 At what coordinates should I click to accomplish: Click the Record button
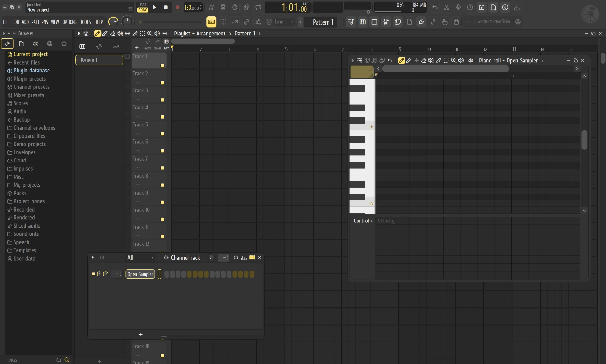(178, 7)
